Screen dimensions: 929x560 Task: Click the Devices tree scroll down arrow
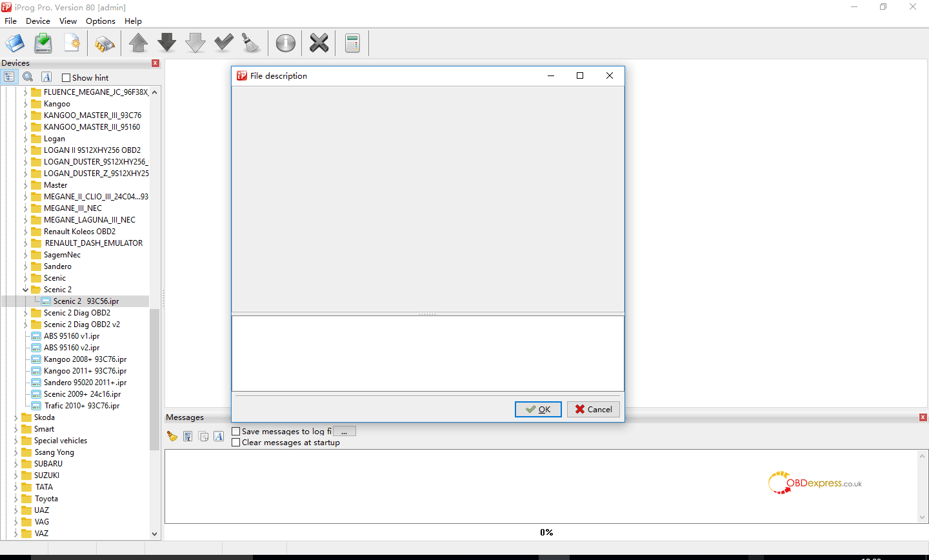pyautogui.click(x=154, y=534)
